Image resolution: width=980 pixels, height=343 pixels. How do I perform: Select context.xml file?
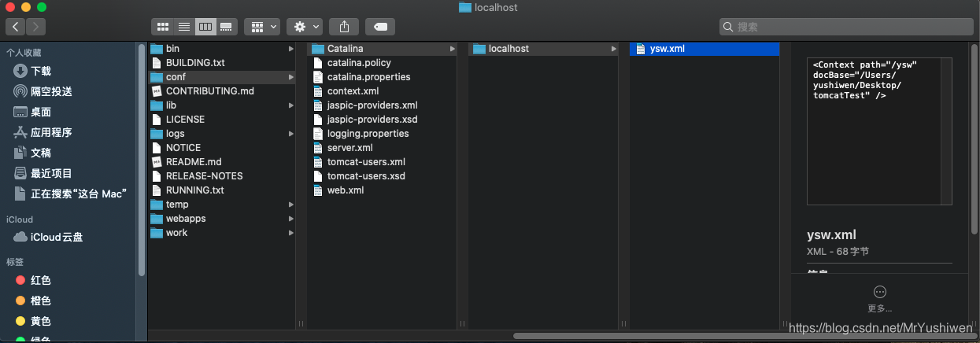point(383,91)
